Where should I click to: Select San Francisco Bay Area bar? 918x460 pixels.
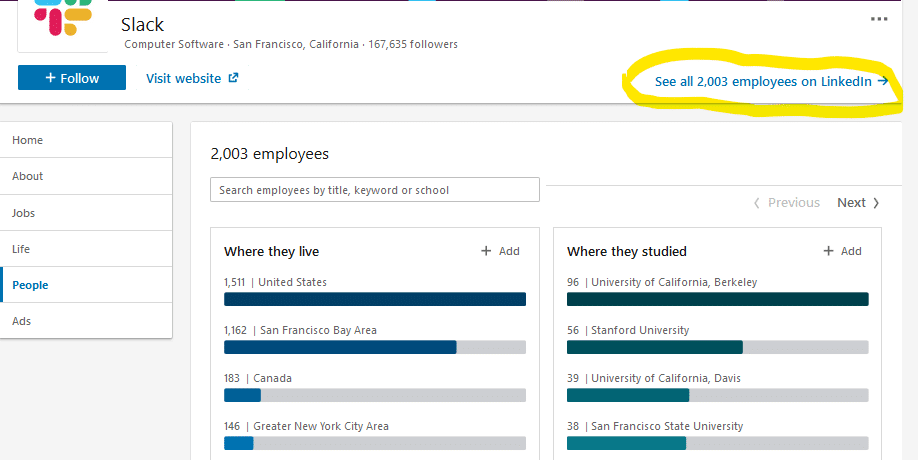pos(375,347)
